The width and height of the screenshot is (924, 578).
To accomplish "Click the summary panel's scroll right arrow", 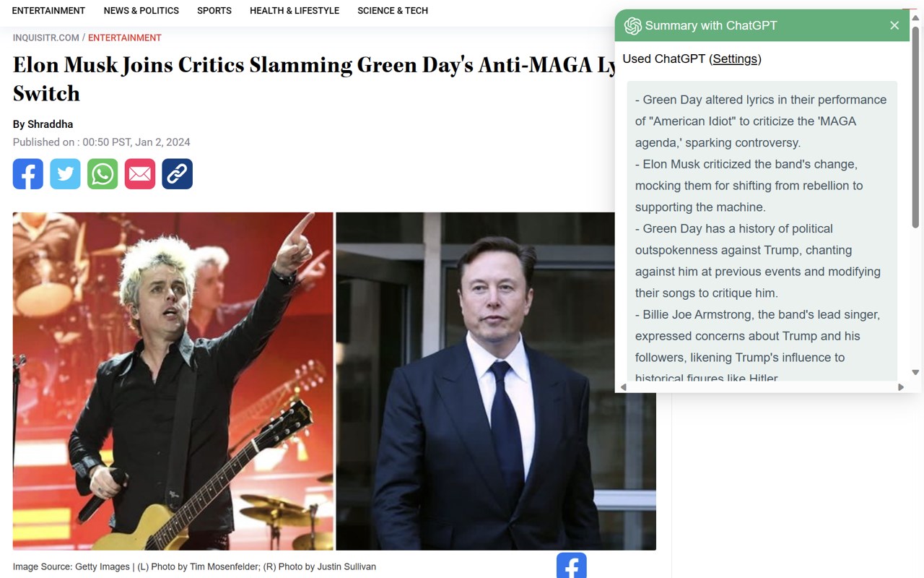I will pos(901,387).
